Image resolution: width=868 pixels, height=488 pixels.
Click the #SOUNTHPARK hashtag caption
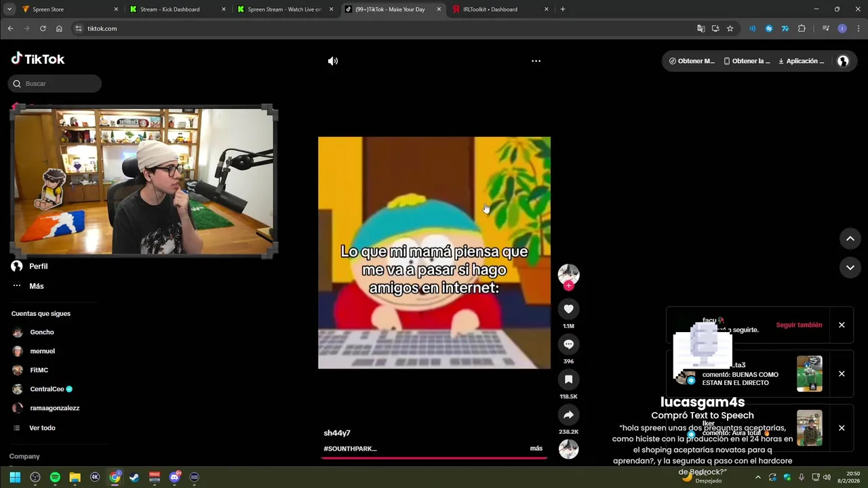tap(350, 449)
